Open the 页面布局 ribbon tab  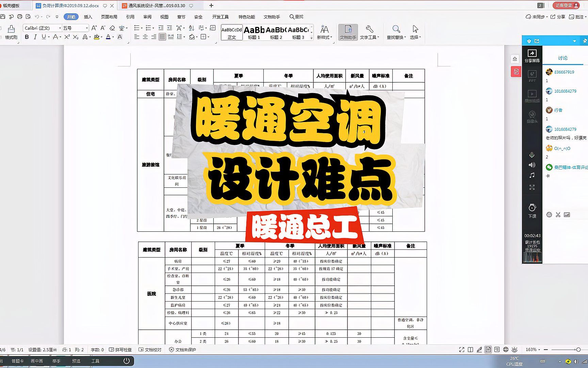[x=109, y=17]
